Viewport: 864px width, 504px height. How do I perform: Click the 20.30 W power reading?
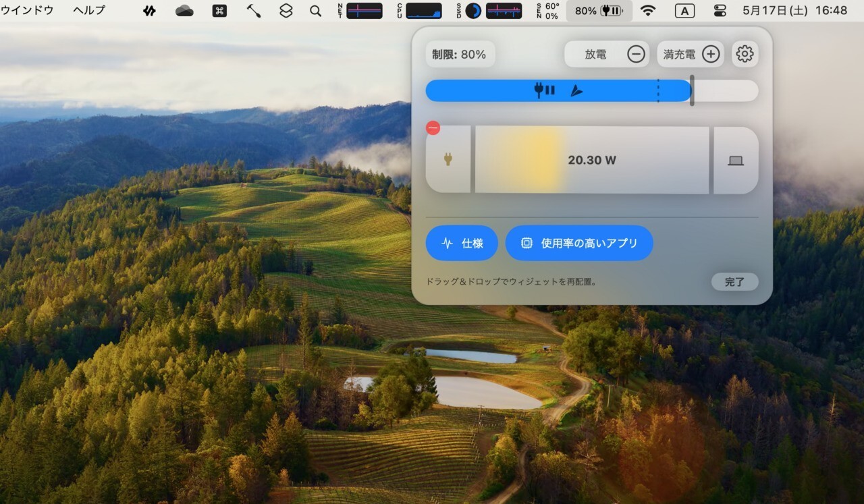[592, 160]
